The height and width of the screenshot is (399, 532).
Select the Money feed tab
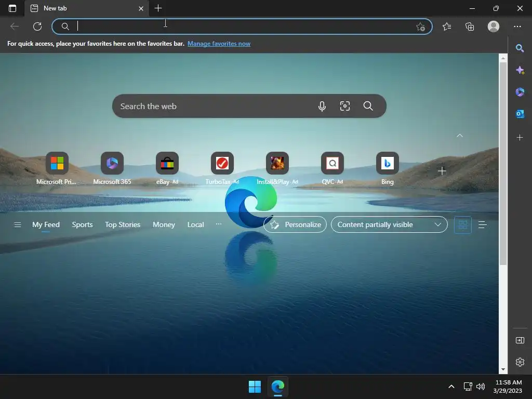(x=164, y=224)
